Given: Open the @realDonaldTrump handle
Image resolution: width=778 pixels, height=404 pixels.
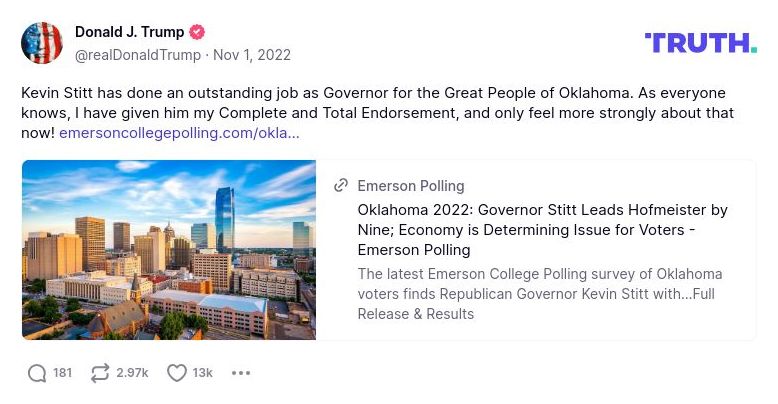Looking at the screenshot, I should click(x=138, y=54).
